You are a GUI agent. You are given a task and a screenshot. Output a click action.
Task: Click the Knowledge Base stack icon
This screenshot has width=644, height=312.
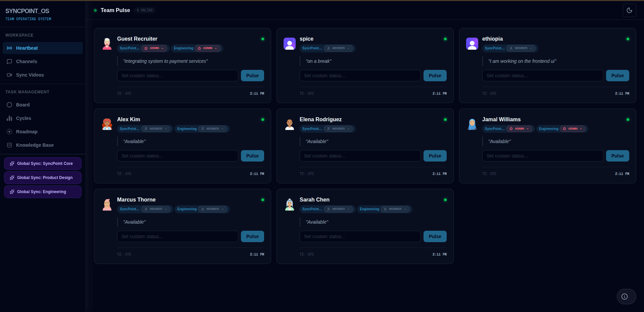[x=9, y=145]
